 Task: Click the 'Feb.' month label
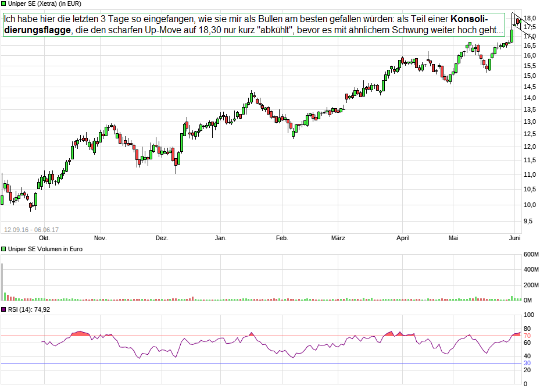pos(282,238)
